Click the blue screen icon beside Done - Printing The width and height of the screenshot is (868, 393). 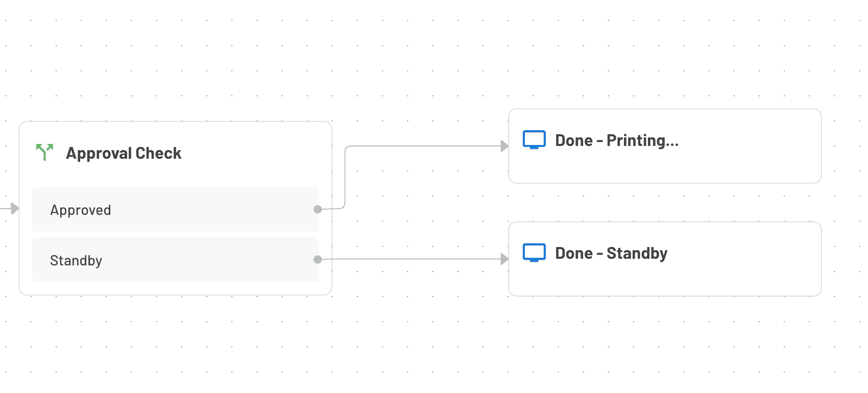tap(534, 139)
